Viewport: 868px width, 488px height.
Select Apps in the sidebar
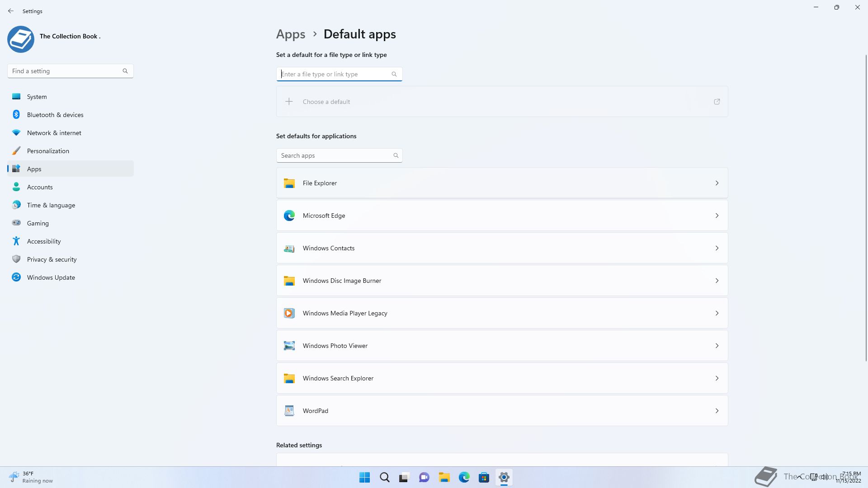[x=71, y=169]
